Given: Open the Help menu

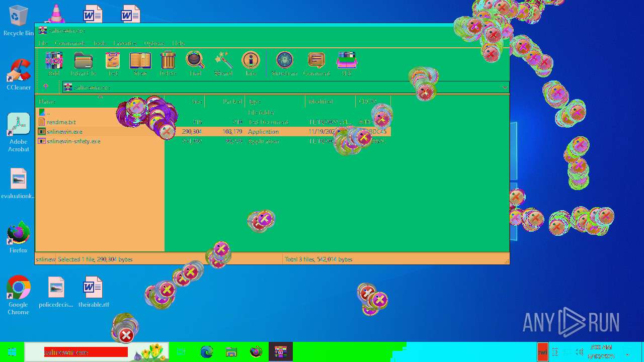Looking at the screenshot, I should 179,43.
